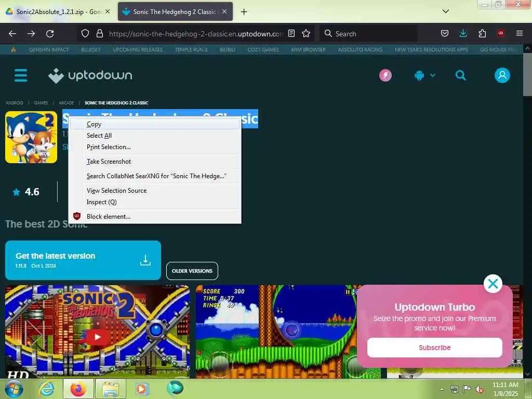Viewport: 532px width, 399px height.
Task: Choose Select All in context menu
Action: (155, 136)
